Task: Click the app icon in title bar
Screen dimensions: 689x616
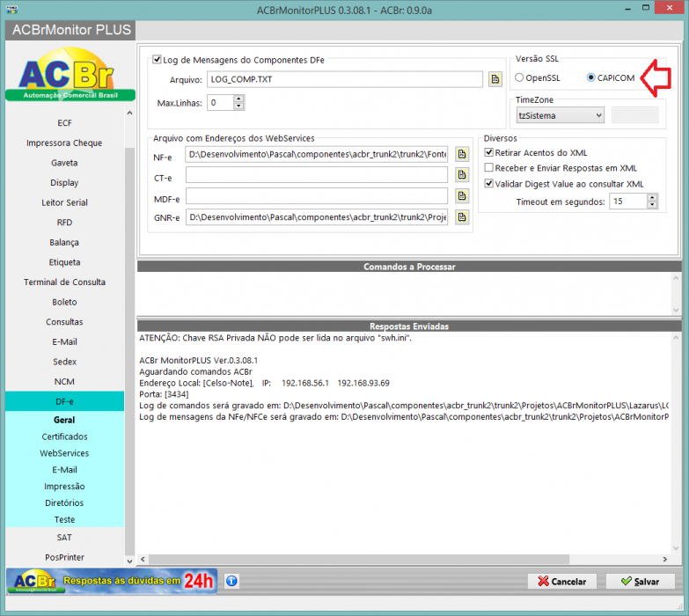Action: click(11, 9)
